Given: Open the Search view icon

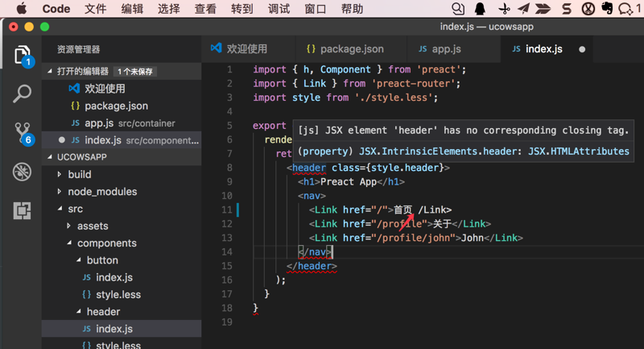Looking at the screenshot, I should [x=22, y=93].
